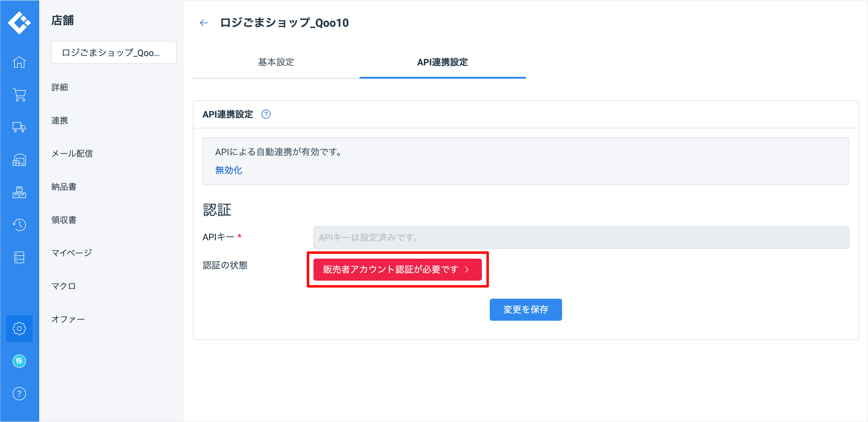
Task: Switch to the 基本設定 tab
Action: pos(276,62)
